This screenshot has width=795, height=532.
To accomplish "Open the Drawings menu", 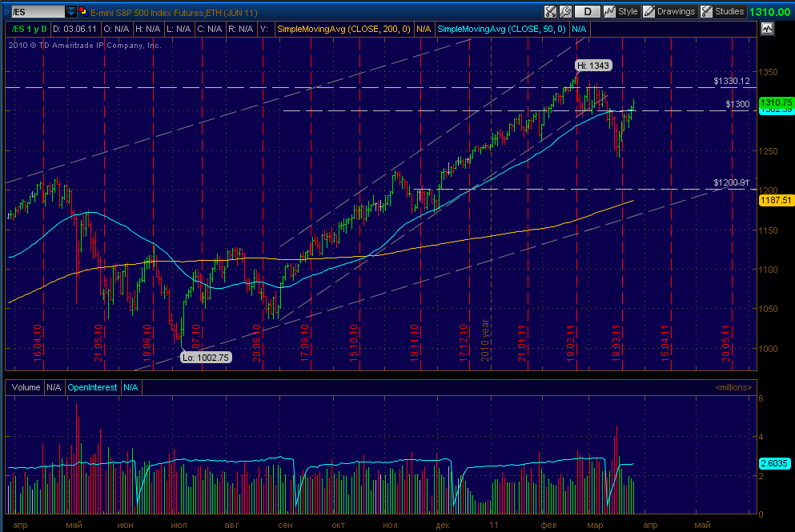I will pyautogui.click(x=670, y=12).
